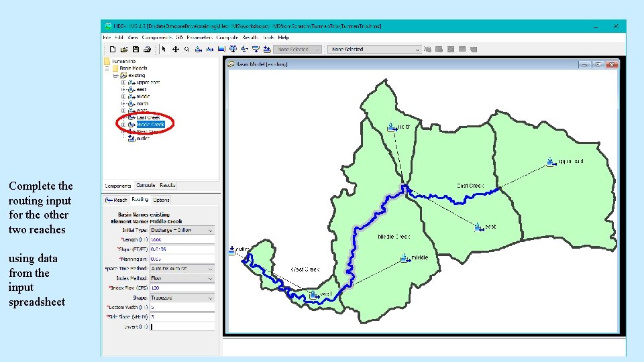Open the Help menu
Screen dimensions: 644x362
(x=283, y=38)
